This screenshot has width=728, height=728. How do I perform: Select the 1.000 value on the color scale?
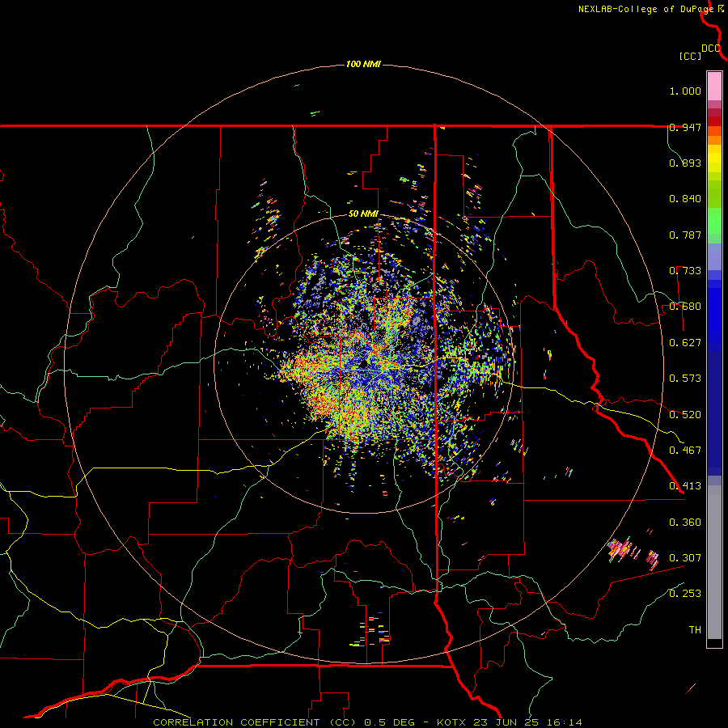685,91
